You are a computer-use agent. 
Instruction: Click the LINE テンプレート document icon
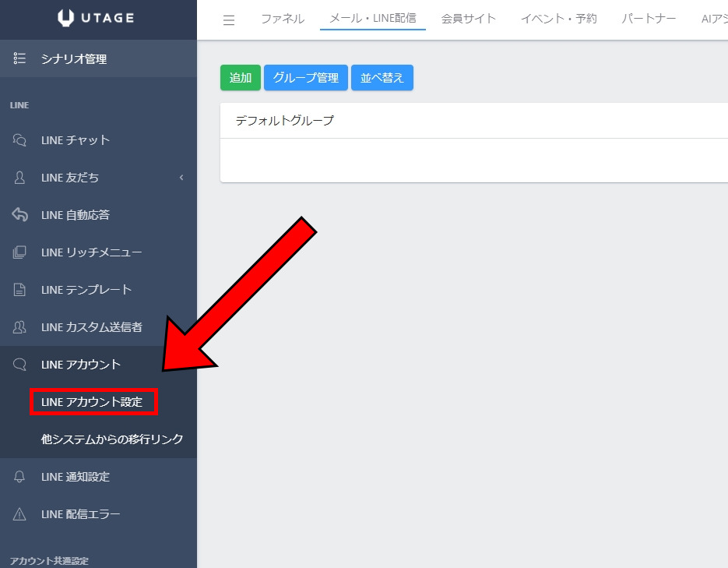[x=20, y=290]
